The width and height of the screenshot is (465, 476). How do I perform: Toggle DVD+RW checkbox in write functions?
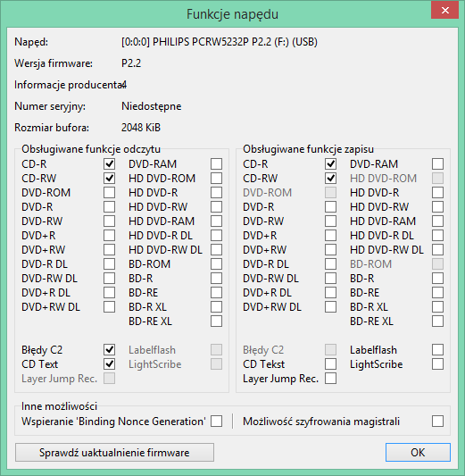click(330, 249)
